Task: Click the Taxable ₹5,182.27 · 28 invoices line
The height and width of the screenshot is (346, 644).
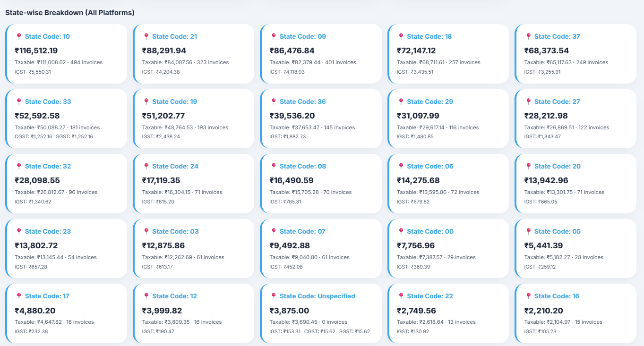Action: point(564,257)
